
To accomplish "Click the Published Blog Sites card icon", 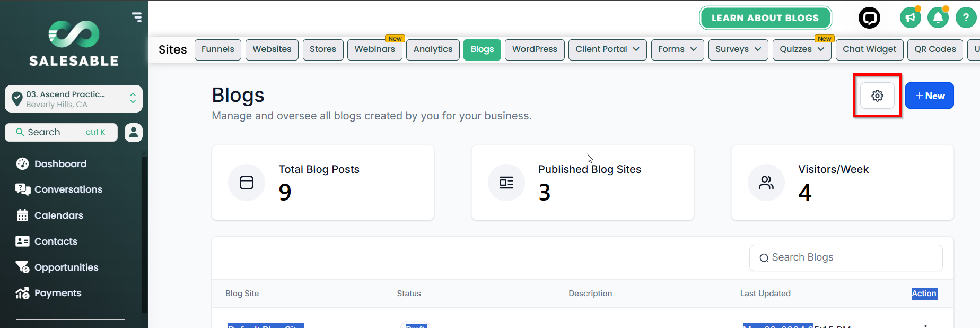I will point(506,183).
